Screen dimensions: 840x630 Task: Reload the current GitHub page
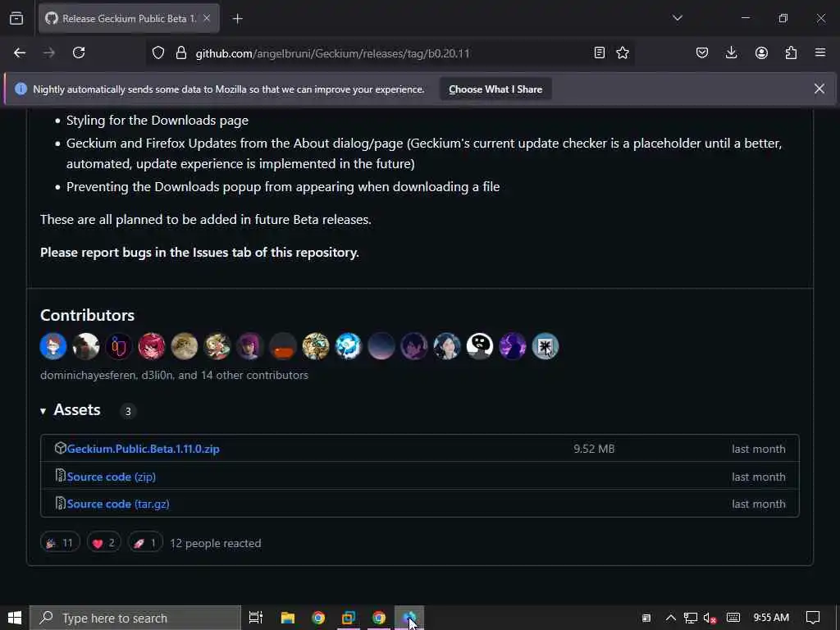[x=79, y=52]
